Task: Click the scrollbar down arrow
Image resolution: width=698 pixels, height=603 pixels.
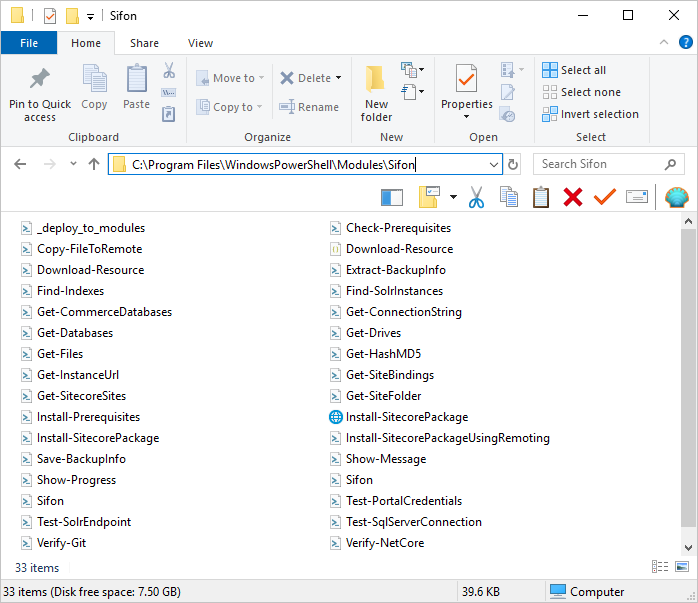Action: point(688,547)
